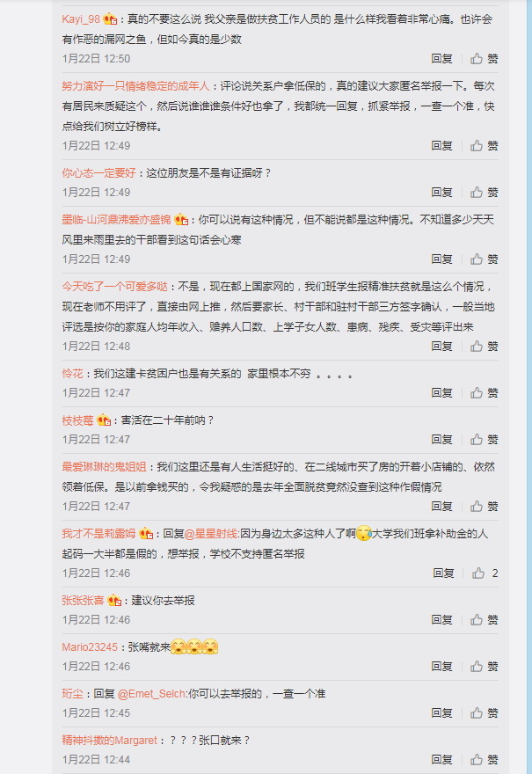Like the comment from 精神抖擞的Margaret
The width and height of the screenshot is (532, 774).
(484, 759)
